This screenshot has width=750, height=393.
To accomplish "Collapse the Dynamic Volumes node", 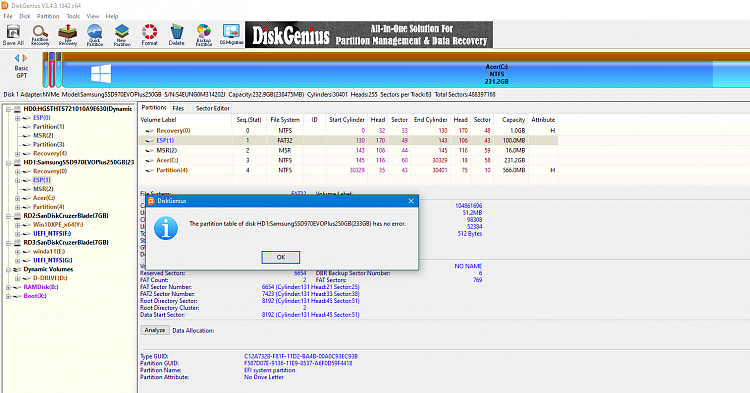I will pyautogui.click(x=8, y=269).
